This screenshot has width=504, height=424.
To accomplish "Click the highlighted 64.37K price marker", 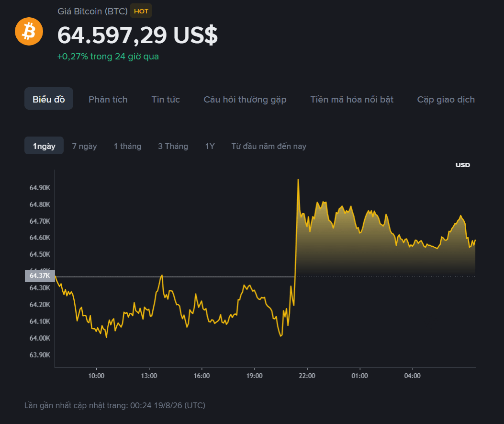I will point(40,275).
